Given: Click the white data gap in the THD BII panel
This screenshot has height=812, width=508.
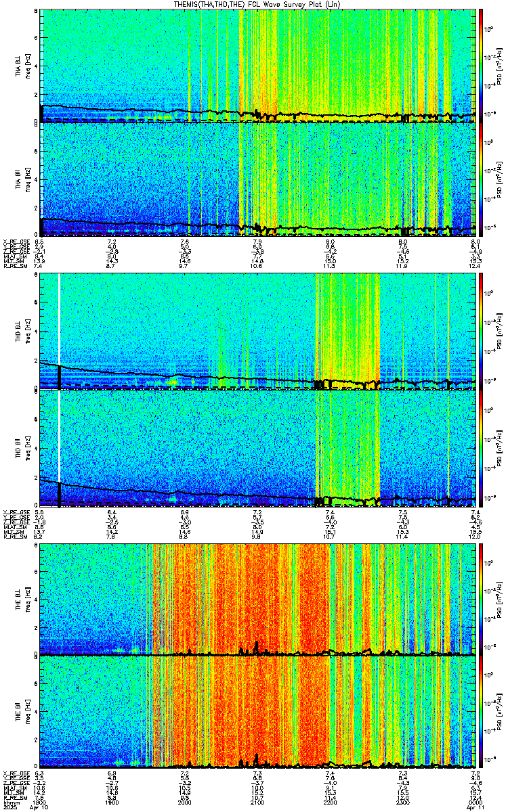Looking at the screenshot, I should (x=60, y=436).
